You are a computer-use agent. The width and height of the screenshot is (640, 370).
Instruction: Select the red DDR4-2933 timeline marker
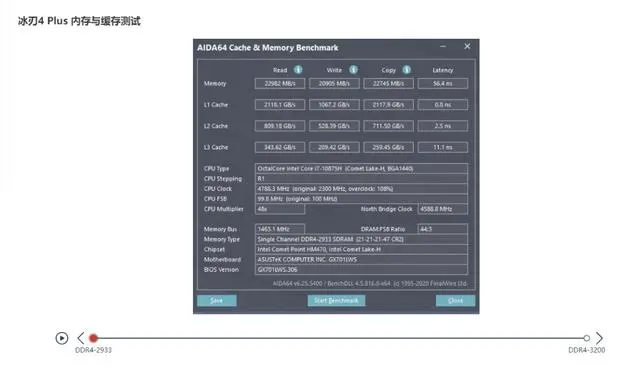[x=93, y=338]
